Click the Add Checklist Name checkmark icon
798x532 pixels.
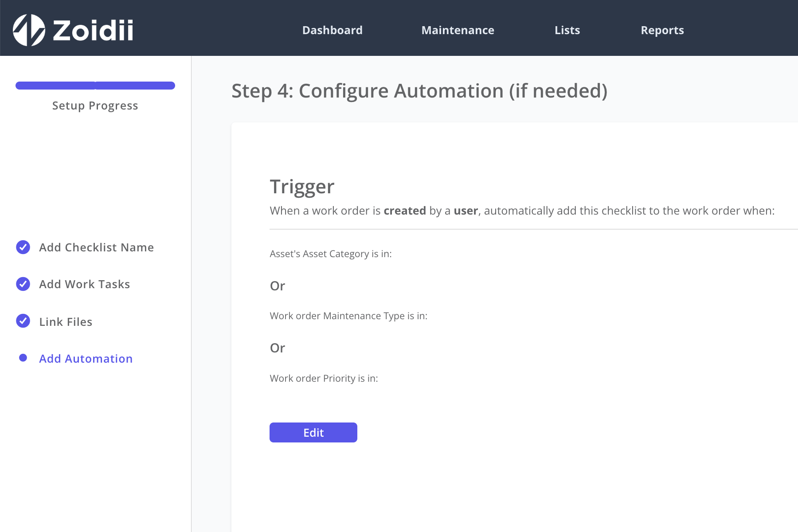pyautogui.click(x=23, y=247)
